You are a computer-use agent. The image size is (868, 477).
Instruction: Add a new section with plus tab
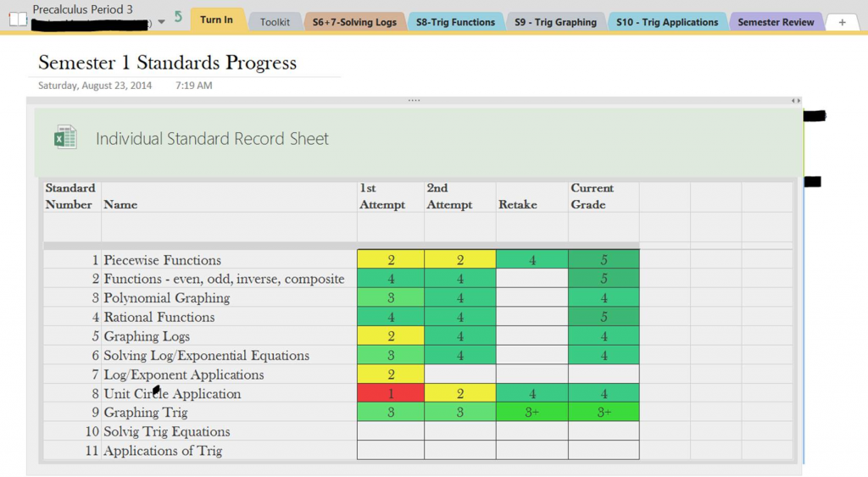click(x=842, y=22)
